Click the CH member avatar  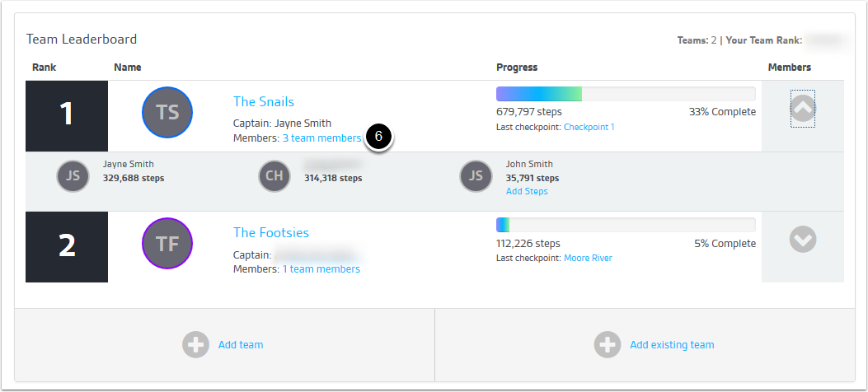click(274, 176)
